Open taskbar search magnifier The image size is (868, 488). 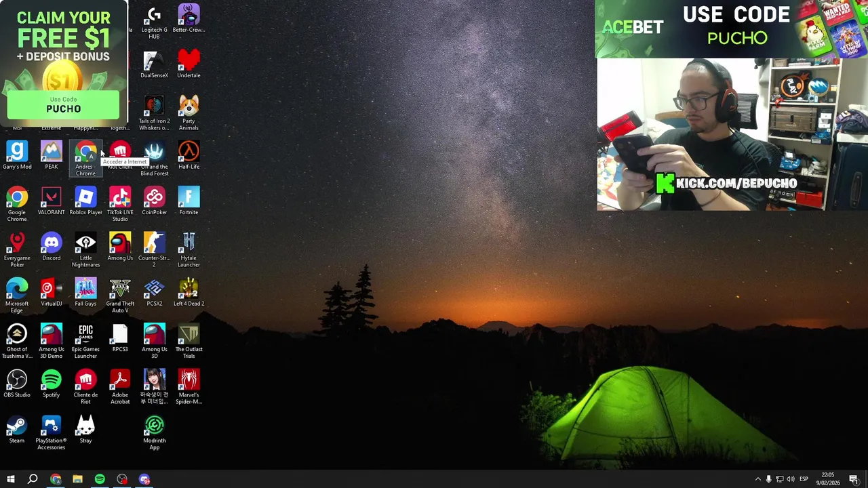33,479
